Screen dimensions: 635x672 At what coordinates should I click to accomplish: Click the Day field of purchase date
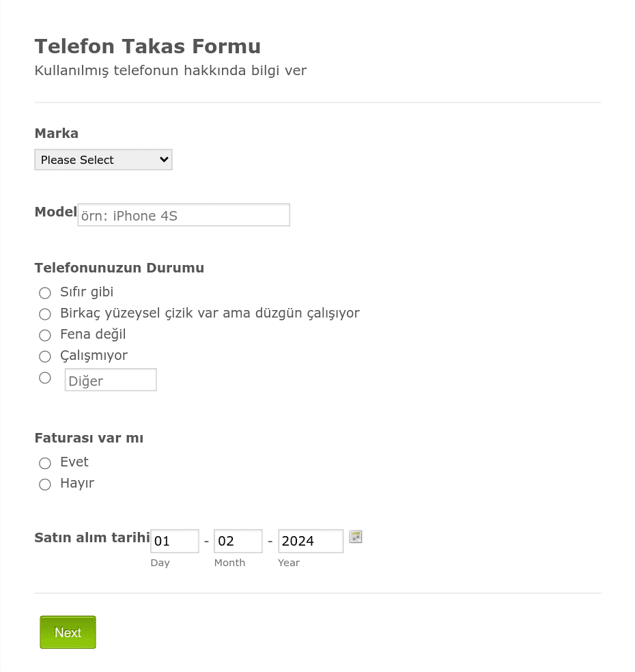(174, 541)
